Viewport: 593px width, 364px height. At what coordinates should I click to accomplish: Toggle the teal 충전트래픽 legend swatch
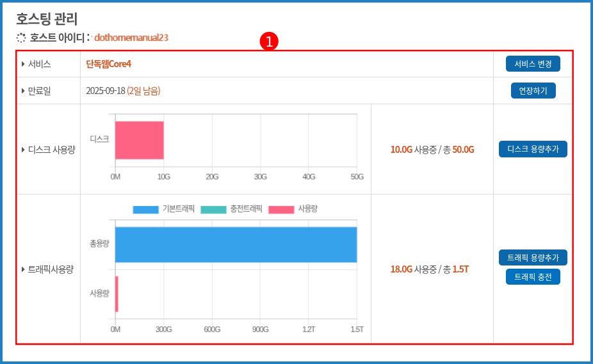click(x=213, y=210)
